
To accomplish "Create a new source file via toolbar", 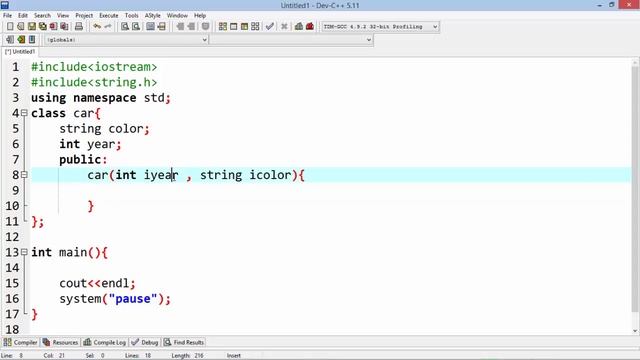I will tap(10, 27).
